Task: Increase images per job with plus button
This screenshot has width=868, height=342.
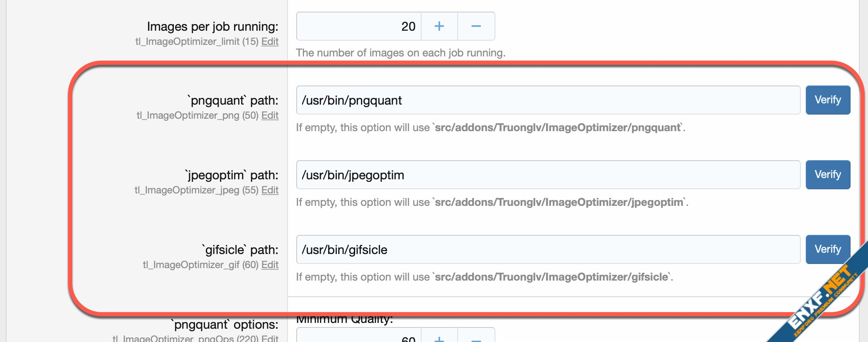Action: (439, 26)
